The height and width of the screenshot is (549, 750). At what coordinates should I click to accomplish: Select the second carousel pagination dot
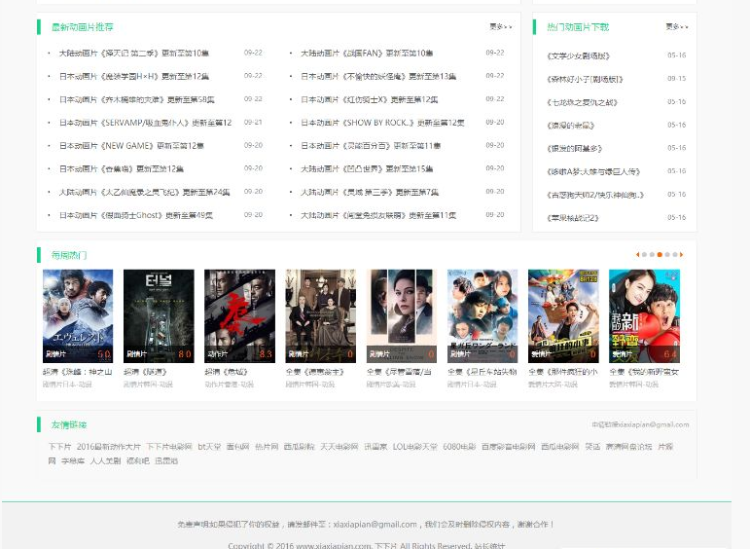tap(652, 254)
